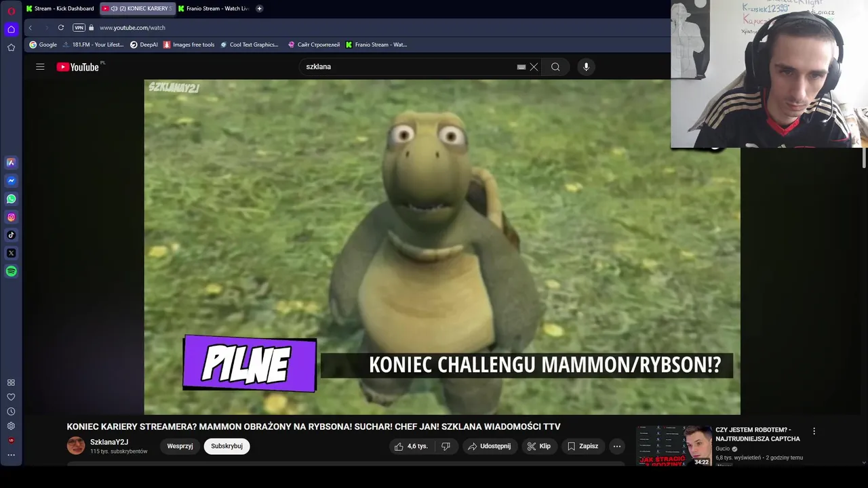
Task: Open the on-screen keyboard icon in search box
Action: pos(521,67)
